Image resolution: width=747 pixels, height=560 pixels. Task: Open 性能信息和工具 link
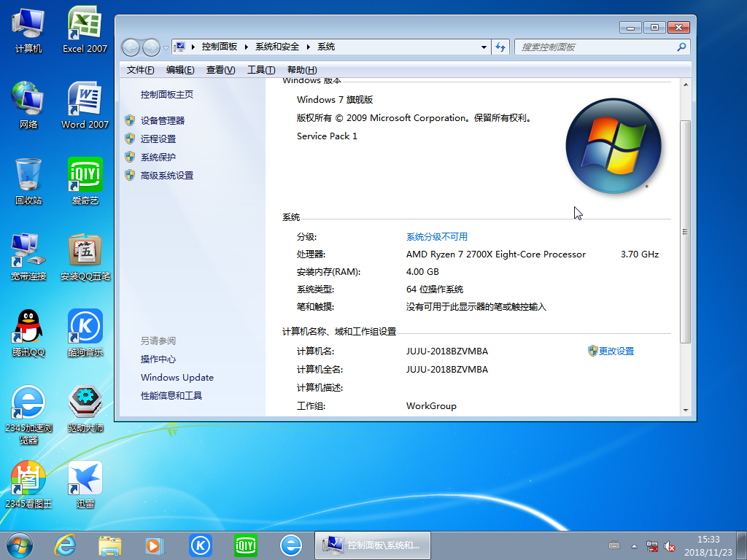pos(171,395)
